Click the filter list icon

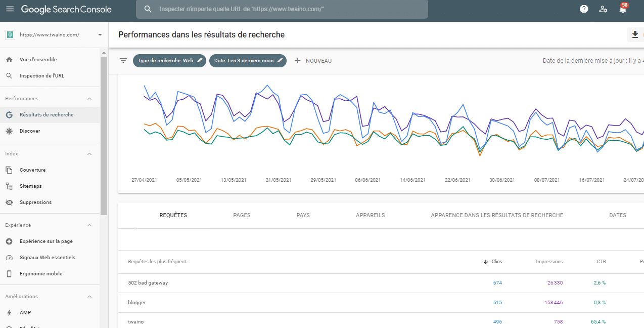pos(123,61)
